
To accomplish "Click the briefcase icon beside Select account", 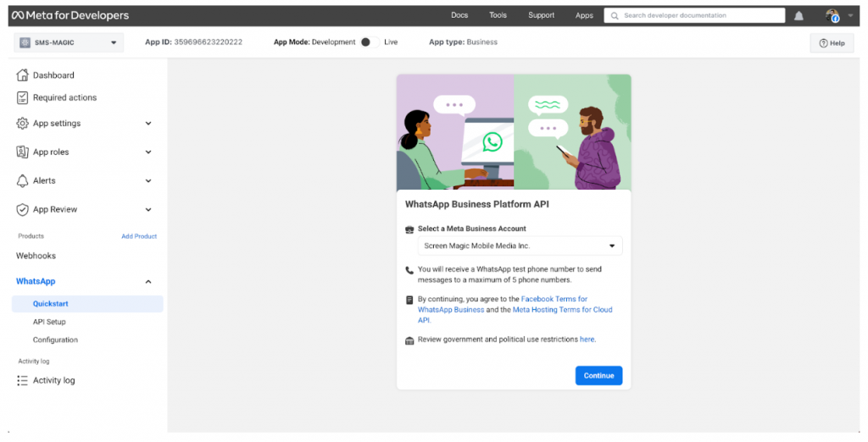I will pos(409,229).
